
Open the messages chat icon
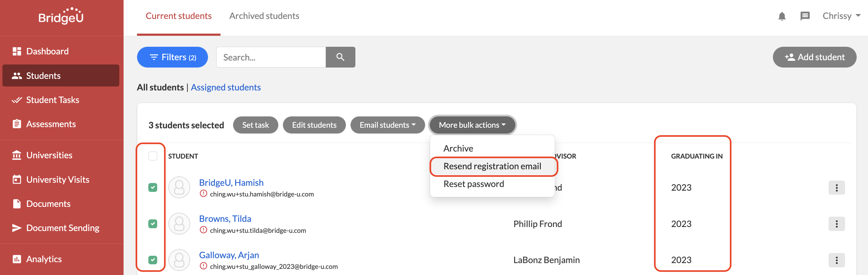click(x=805, y=16)
